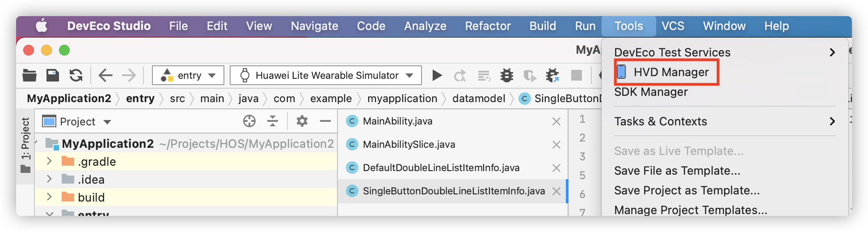Click the apply changes and restart icon
The height and width of the screenshot is (232, 868).
[x=460, y=76]
